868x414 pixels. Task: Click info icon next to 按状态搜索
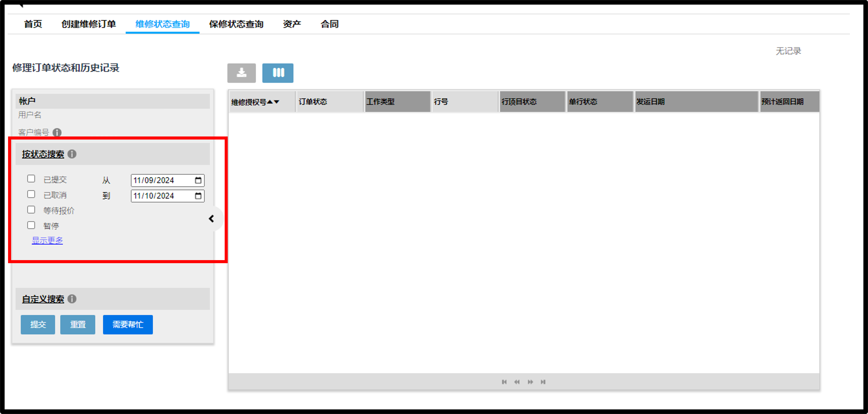point(72,154)
